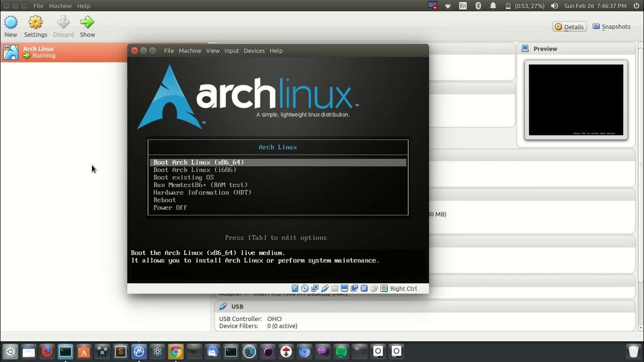The image size is (644, 362).
Task: Click the keyboard capture arrow icon near Right Ctrl
Action: click(384, 289)
